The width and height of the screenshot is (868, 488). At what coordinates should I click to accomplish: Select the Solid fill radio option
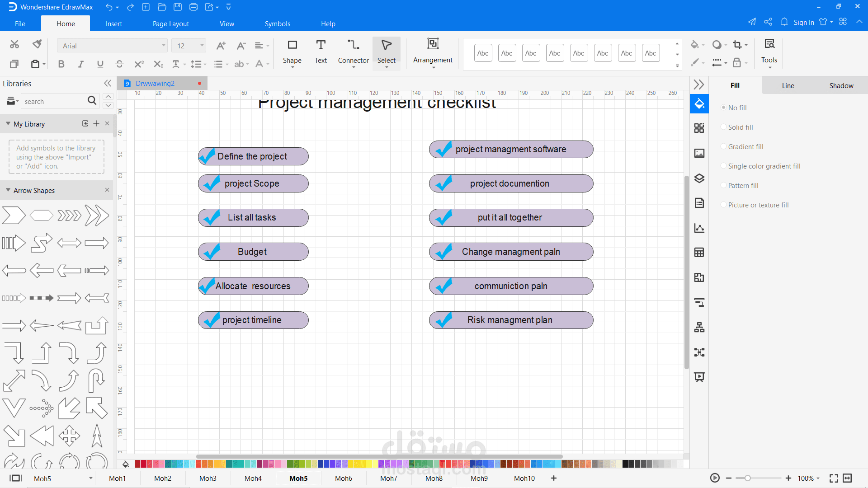click(x=724, y=127)
